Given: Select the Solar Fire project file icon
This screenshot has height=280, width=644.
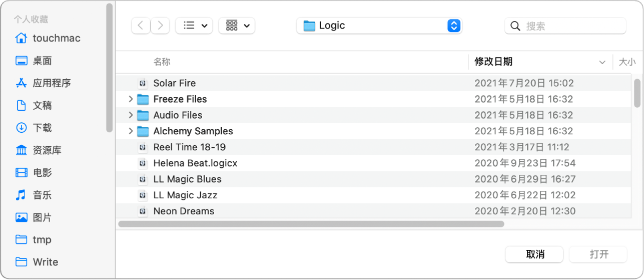Looking at the screenshot, I should click(143, 83).
